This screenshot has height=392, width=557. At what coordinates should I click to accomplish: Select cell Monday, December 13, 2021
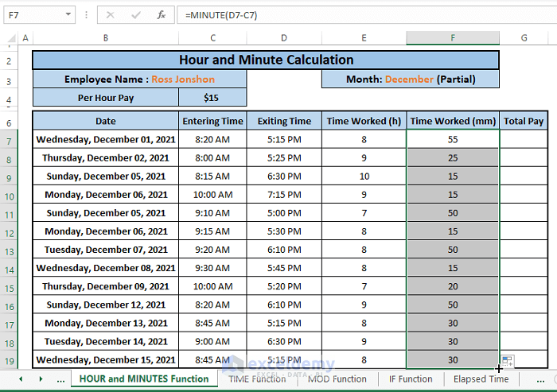click(x=106, y=323)
